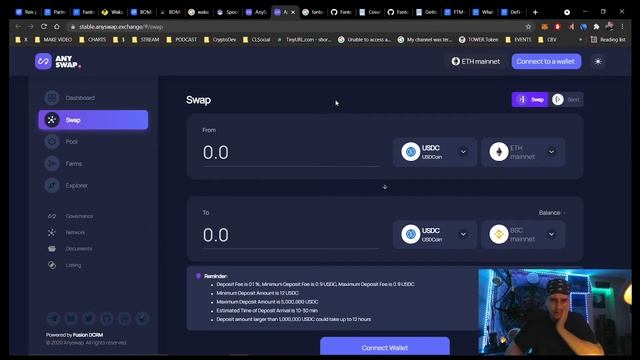
Task: Click the Pool sidebar icon
Action: (52, 142)
